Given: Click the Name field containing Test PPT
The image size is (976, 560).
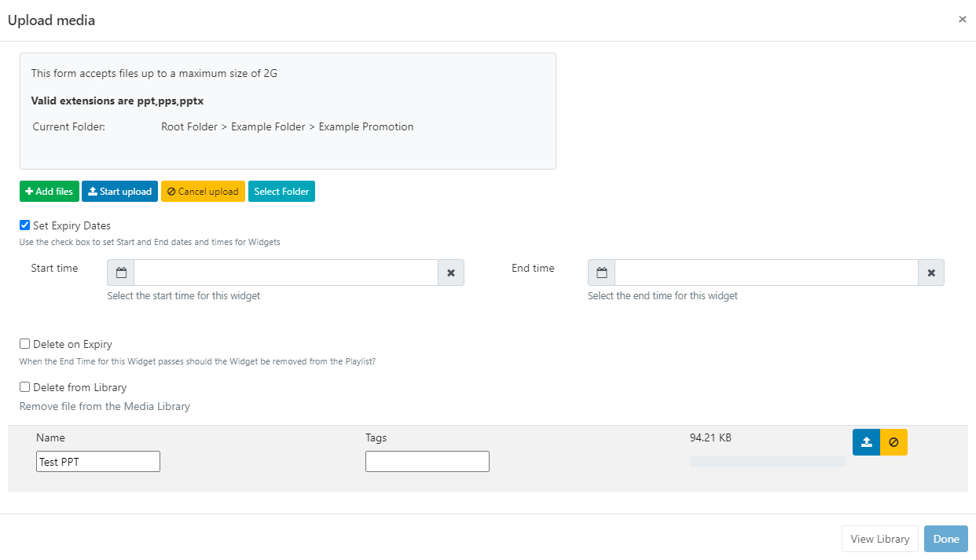Looking at the screenshot, I should (x=98, y=462).
